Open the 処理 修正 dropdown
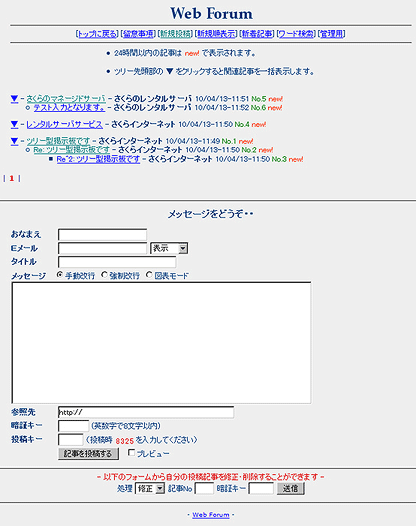The width and height of the screenshot is (416, 526). click(x=150, y=488)
